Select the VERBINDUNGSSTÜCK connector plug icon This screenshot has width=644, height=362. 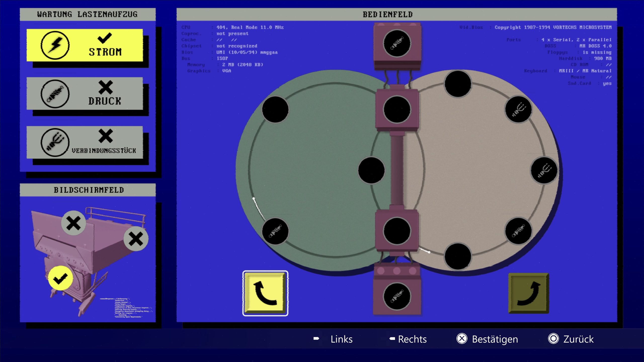pos(55,143)
